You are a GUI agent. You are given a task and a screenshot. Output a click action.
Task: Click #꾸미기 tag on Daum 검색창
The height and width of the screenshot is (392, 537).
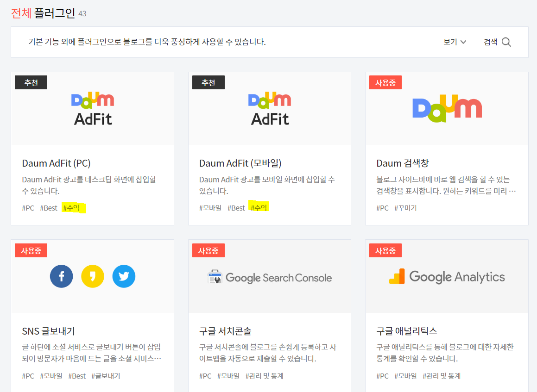tap(405, 208)
